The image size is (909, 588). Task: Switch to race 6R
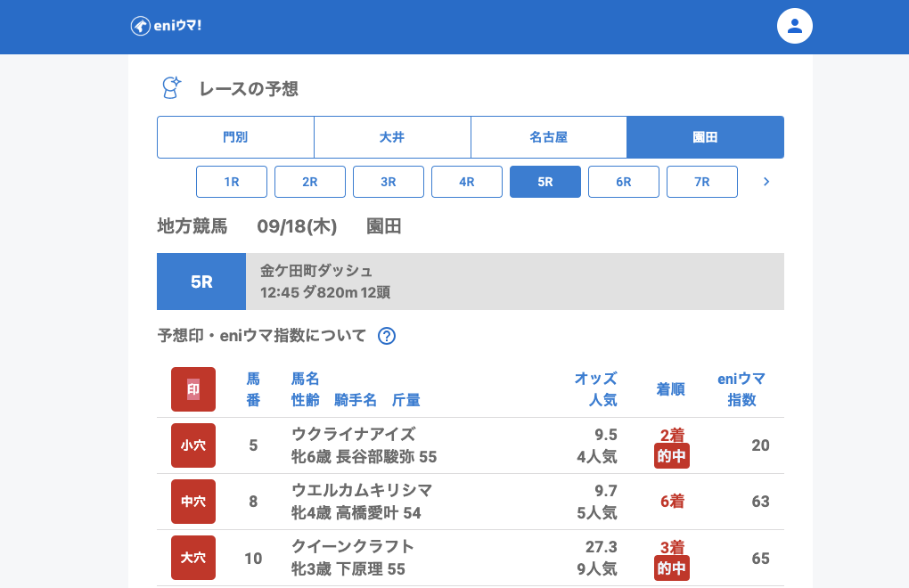pyautogui.click(x=624, y=182)
